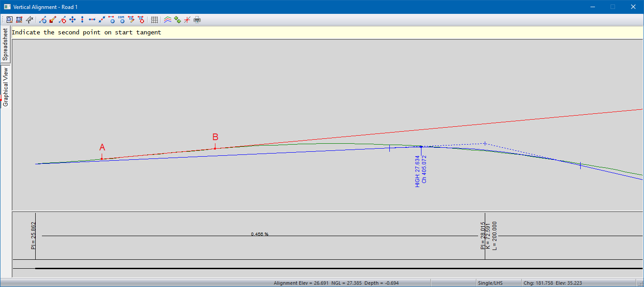The width and height of the screenshot is (644, 287).
Task: Select the add PI point tool
Action: [x=43, y=20]
